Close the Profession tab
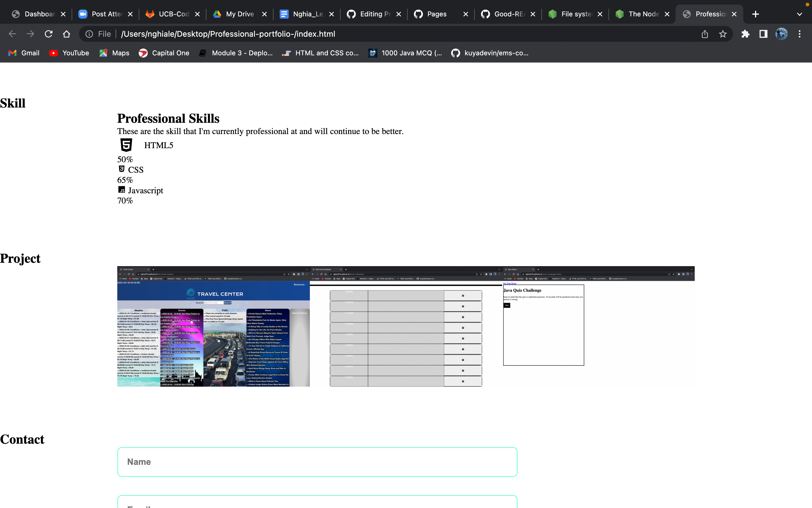This screenshot has height=508, width=812. (734, 14)
